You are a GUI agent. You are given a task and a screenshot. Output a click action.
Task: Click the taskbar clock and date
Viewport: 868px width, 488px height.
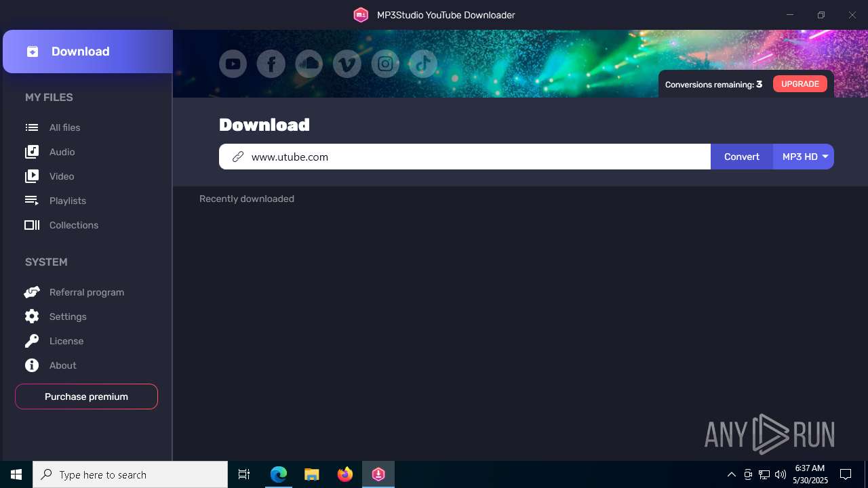point(810,474)
